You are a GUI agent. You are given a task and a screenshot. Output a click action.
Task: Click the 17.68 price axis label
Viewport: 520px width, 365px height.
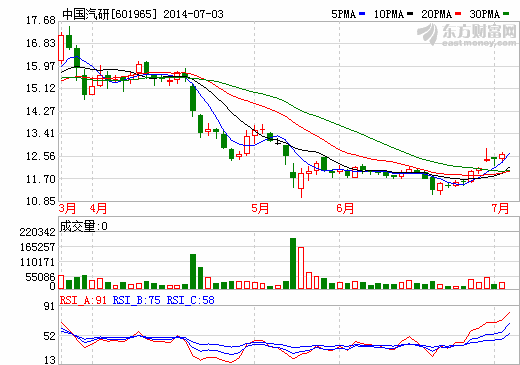[x=41, y=20]
